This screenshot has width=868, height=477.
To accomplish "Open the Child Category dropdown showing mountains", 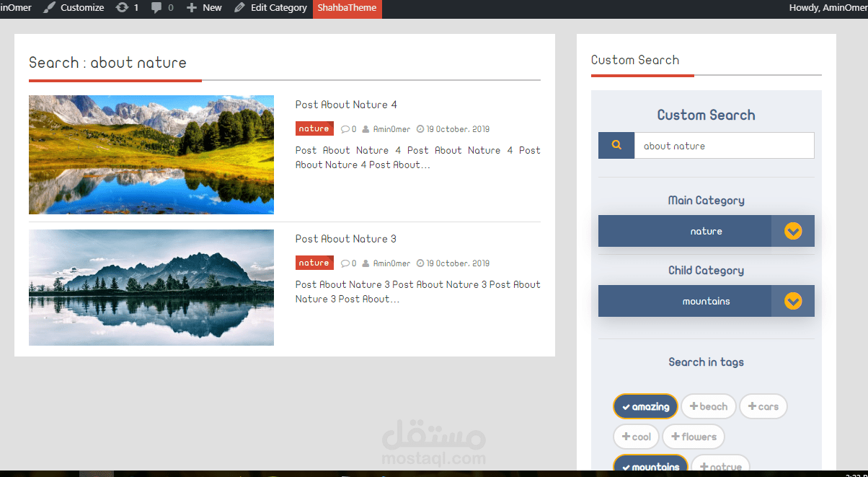I will coord(707,301).
